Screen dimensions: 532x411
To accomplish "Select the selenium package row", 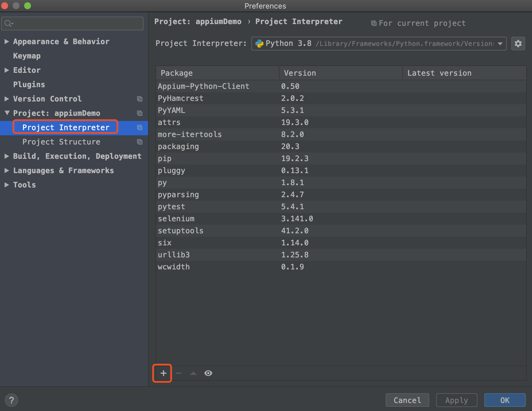I will coord(341,219).
